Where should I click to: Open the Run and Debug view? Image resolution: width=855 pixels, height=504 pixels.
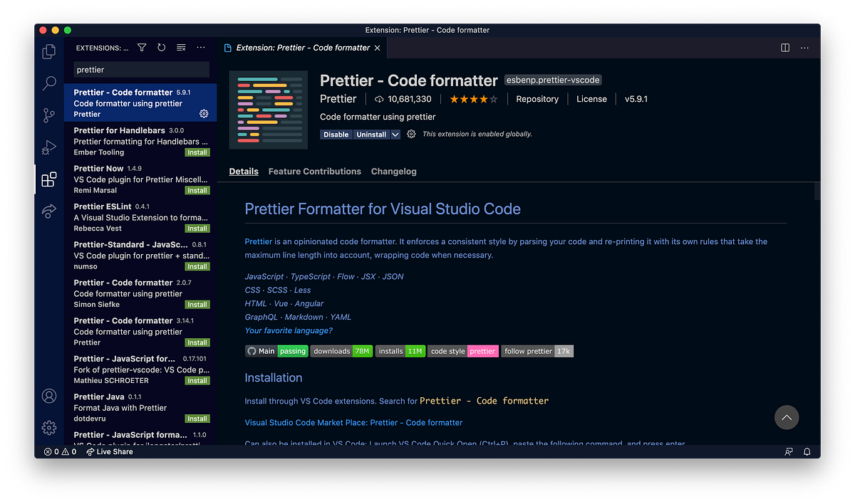click(x=49, y=147)
